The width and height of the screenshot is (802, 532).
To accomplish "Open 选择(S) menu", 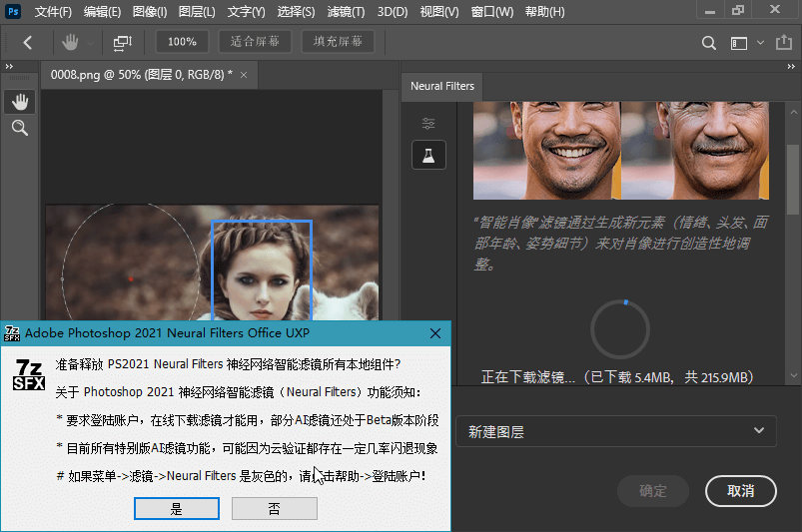I will [x=297, y=12].
